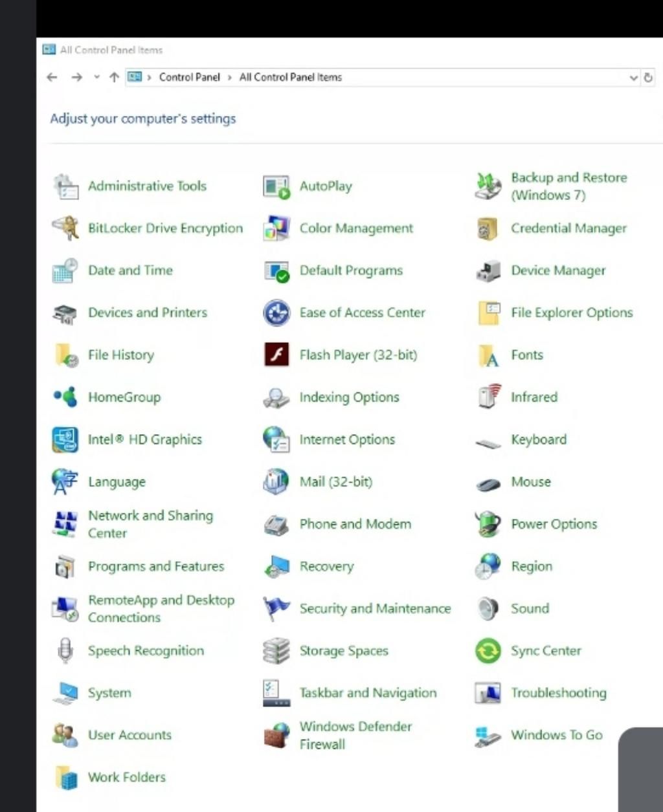Open the recent locations dropdown arrow

pyautogui.click(x=96, y=77)
